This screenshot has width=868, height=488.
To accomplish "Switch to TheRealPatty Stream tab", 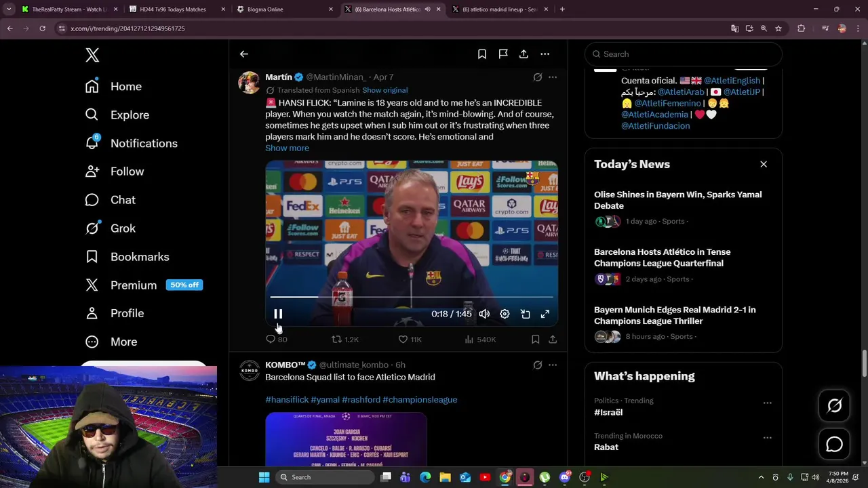I will (69, 9).
